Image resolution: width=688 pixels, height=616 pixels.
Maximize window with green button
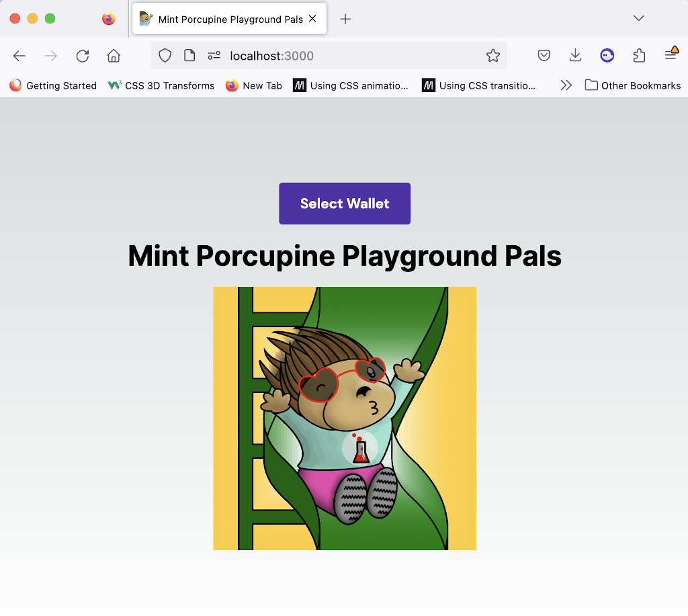point(50,18)
